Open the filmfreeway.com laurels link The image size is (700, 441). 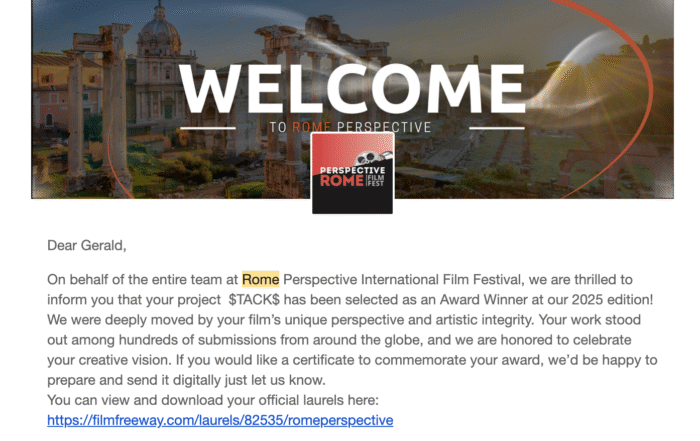click(220, 420)
